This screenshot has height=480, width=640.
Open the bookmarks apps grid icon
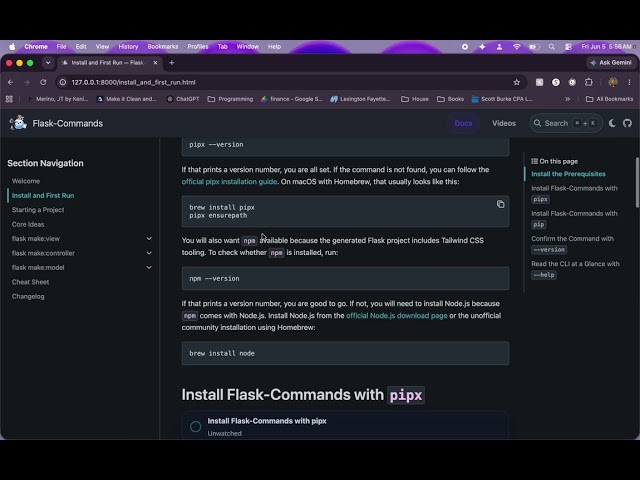pyautogui.click(x=9, y=99)
